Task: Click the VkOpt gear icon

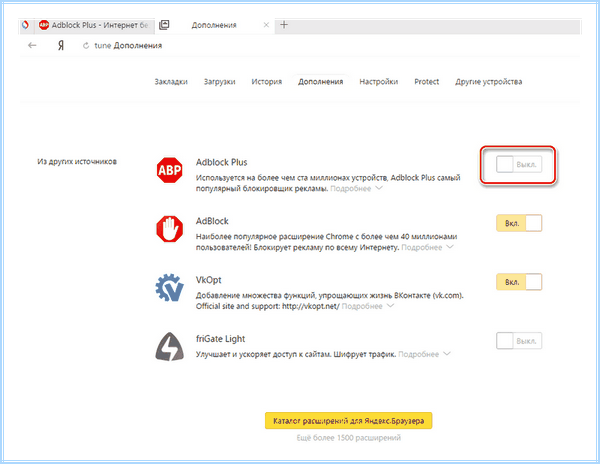Action: point(170,287)
